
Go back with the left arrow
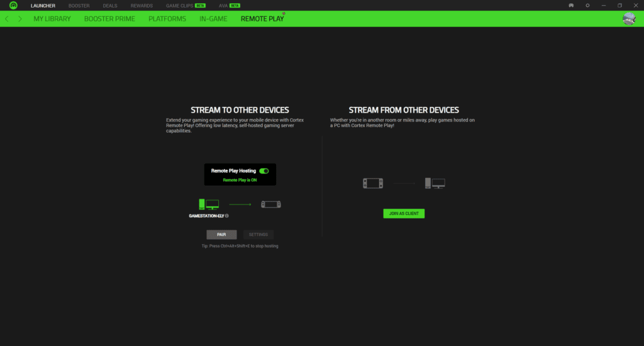(7, 19)
